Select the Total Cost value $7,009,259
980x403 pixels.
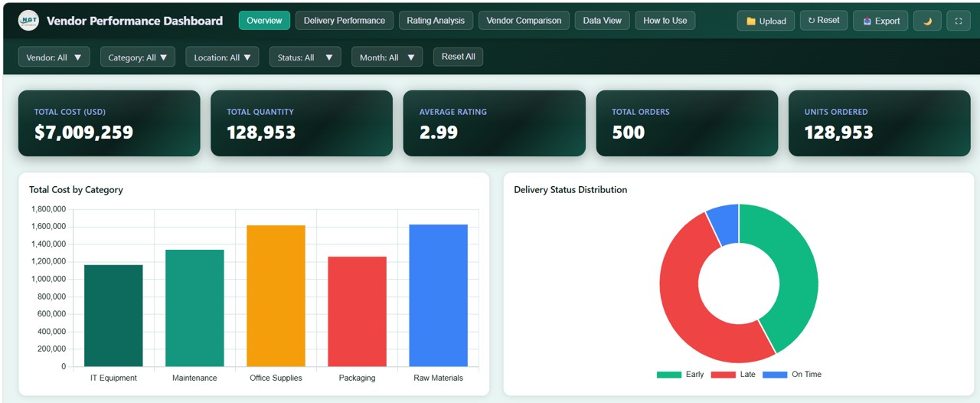83,133
